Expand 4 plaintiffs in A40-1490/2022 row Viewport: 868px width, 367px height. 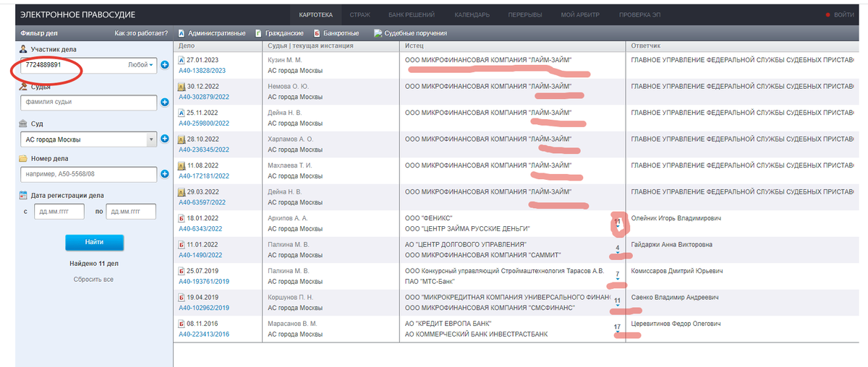pos(617,250)
